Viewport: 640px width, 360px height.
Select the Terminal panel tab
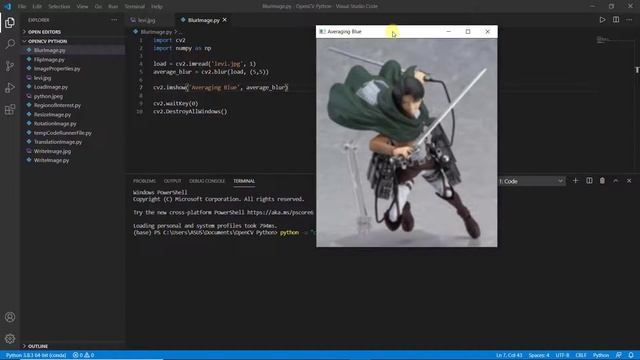click(x=244, y=181)
